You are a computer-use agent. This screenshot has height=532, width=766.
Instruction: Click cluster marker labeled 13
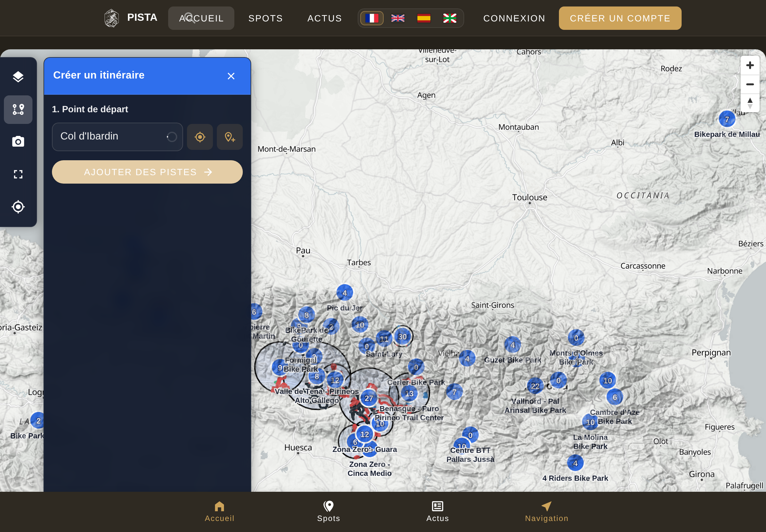(x=409, y=394)
